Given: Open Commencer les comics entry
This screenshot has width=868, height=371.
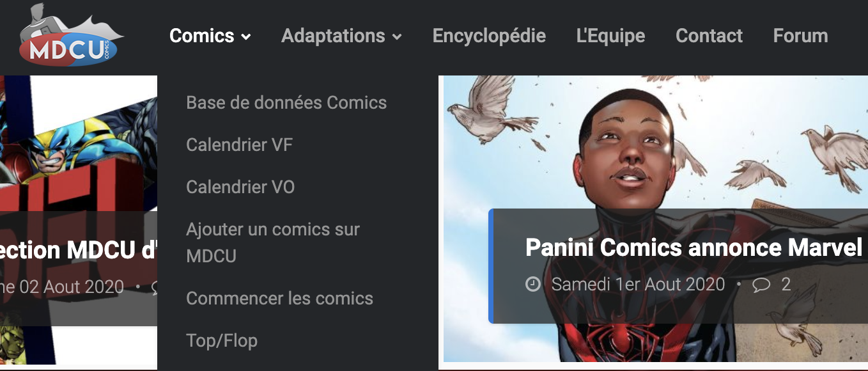Looking at the screenshot, I should pyautogui.click(x=279, y=298).
